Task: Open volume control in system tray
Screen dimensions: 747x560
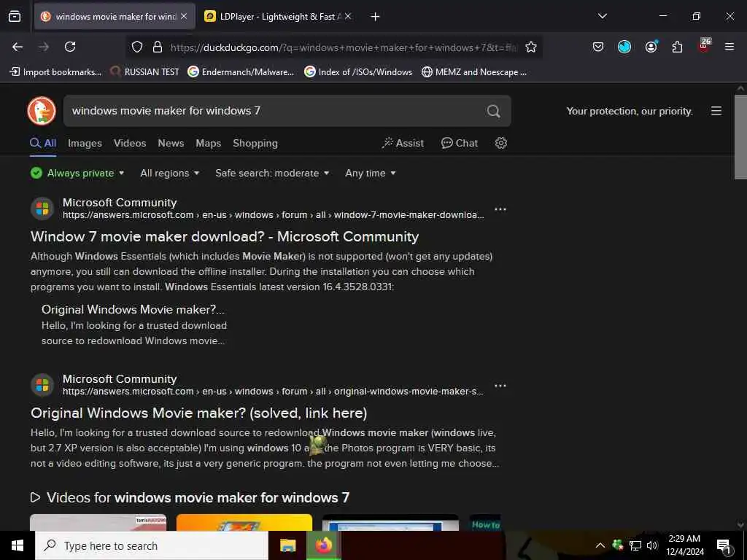Action: [x=651, y=545]
